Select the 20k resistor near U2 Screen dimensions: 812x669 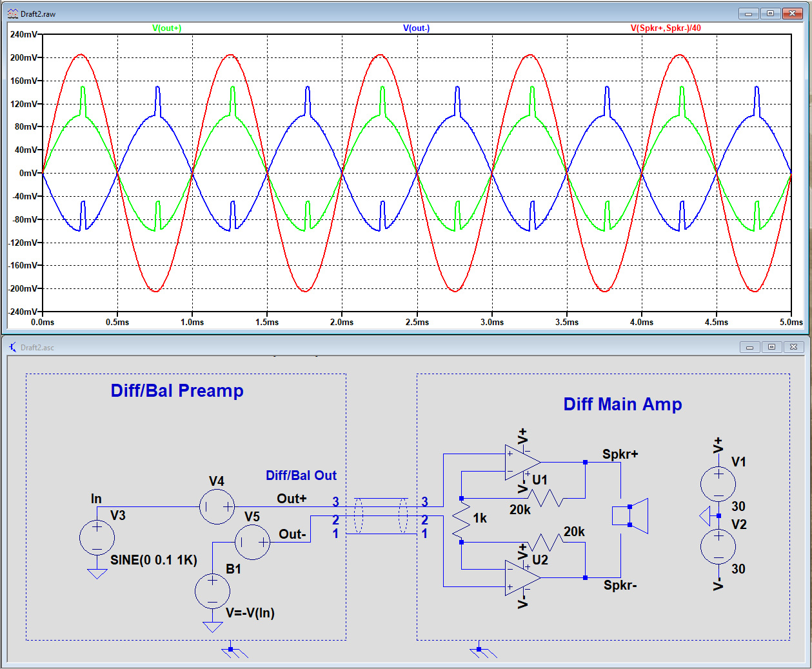[546, 542]
